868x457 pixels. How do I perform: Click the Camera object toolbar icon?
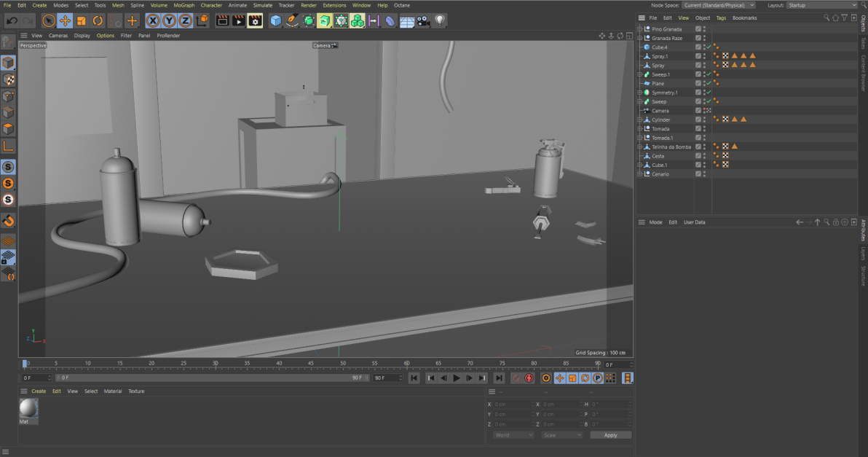point(424,20)
